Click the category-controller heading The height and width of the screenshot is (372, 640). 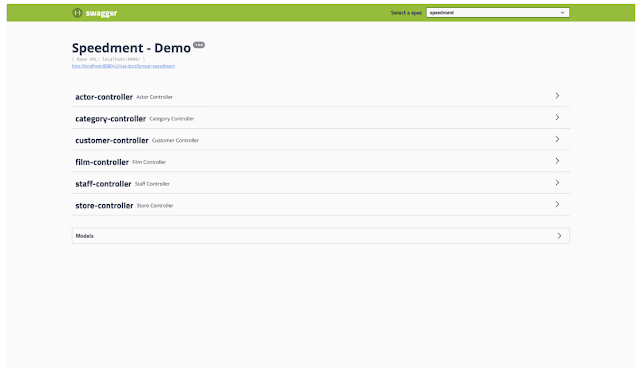click(111, 119)
